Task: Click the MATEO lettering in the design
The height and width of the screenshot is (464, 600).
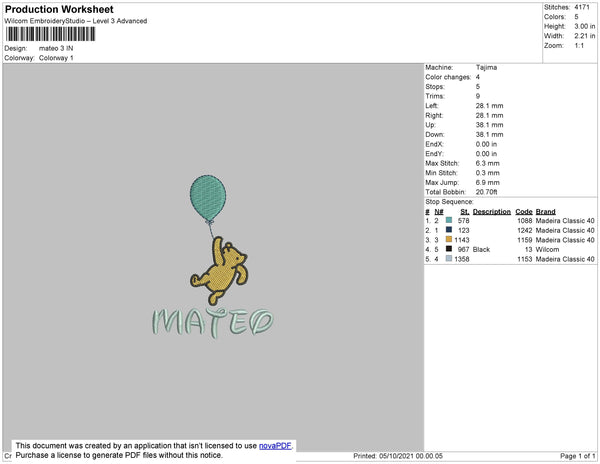Action: coord(213,322)
